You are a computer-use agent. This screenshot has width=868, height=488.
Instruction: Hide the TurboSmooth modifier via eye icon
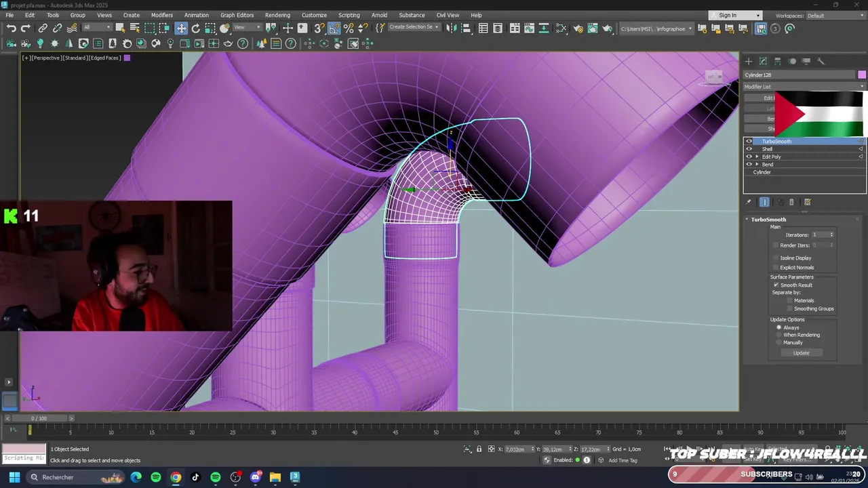click(x=749, y=141)
